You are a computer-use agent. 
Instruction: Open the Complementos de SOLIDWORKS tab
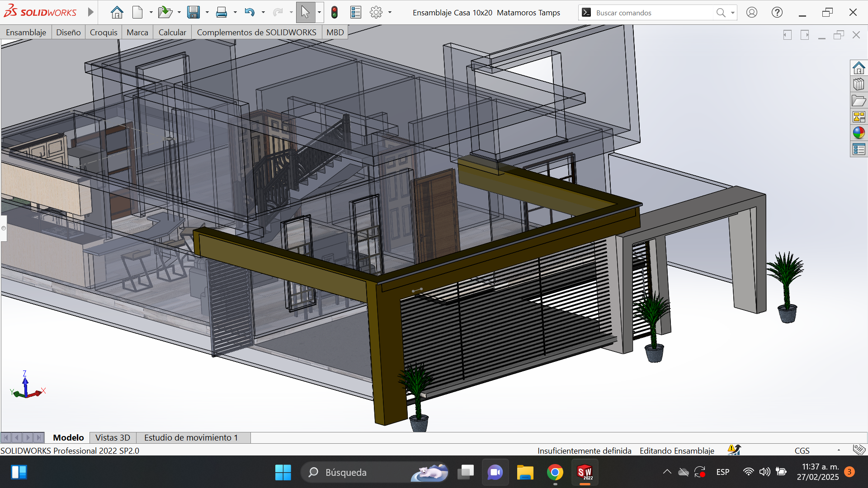point(256,33)
